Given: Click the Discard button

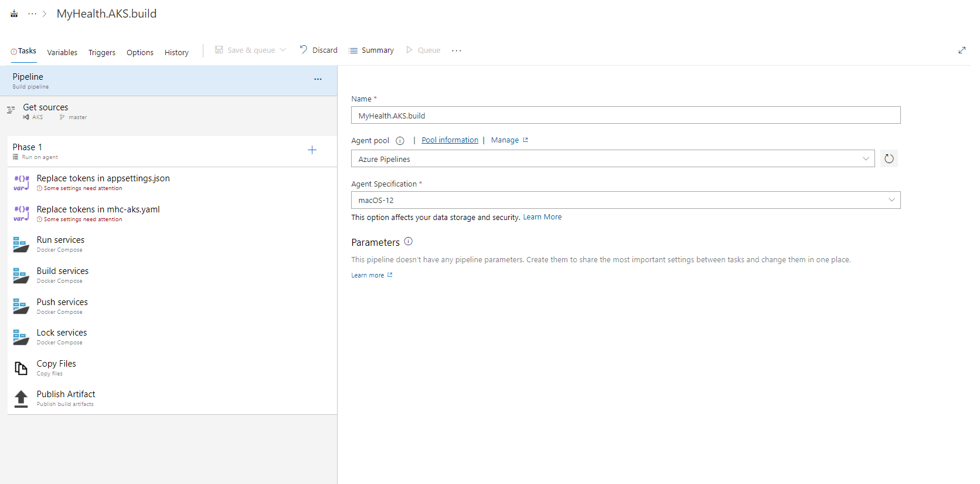Looking at the screenshot, I should pos(319,50).
